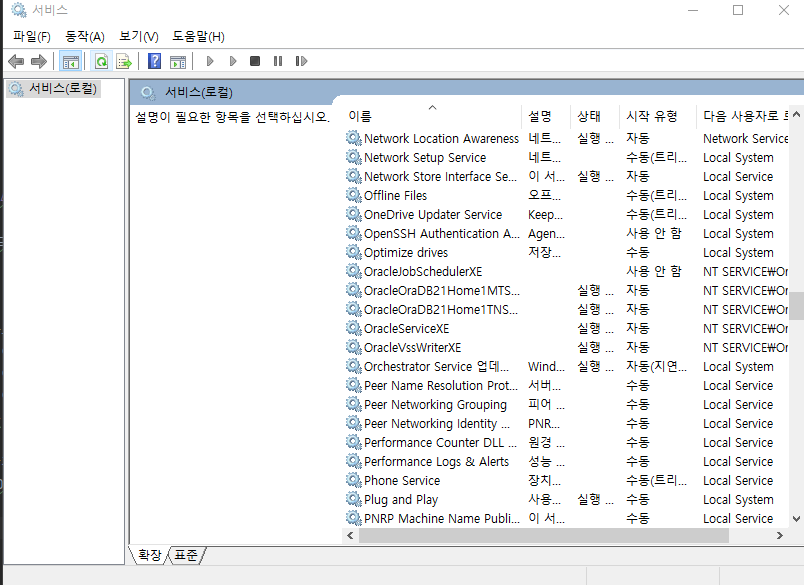Select the Performance Counter DLL service name
804x585 pixels.
click(440, 442)
